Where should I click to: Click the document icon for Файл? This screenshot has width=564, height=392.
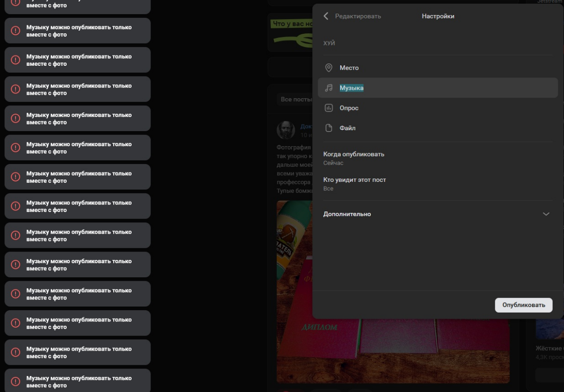coord(329,128)
